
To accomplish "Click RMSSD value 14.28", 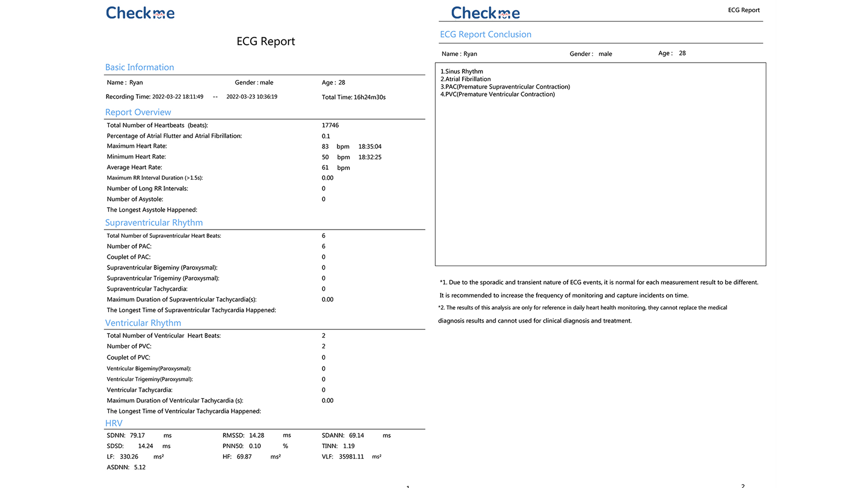I will [x=257, y=436].
